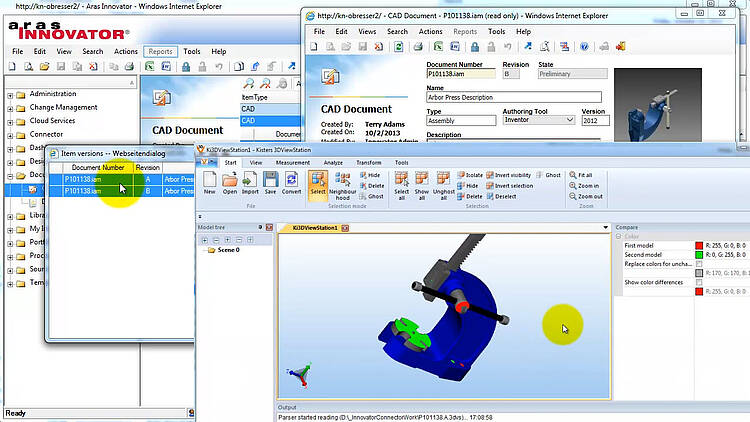Click the Revision column header in Item versions
The height and width of the screenshot is (422, 750).
tap(147, 167)
